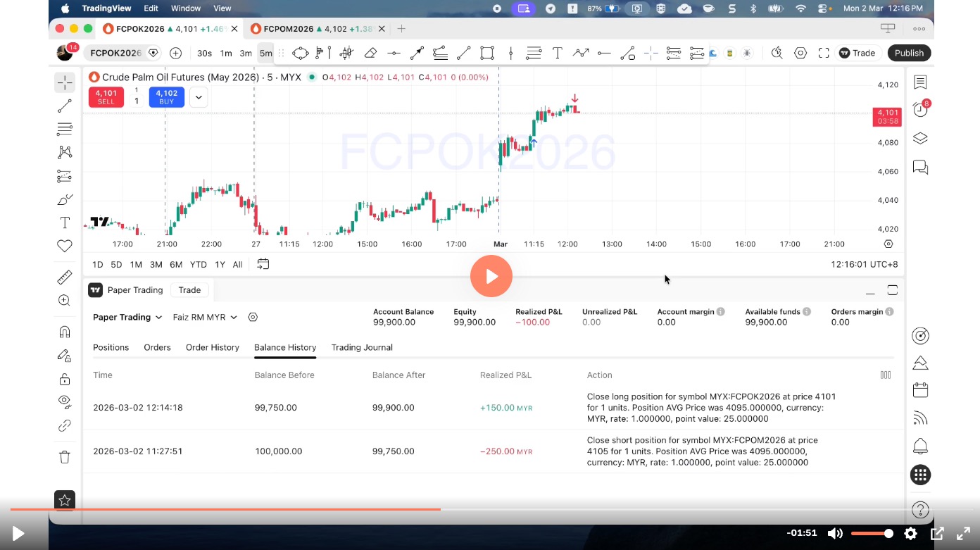
Task: Switch to the 1m timeframe
Action: [x=226, y=53]
